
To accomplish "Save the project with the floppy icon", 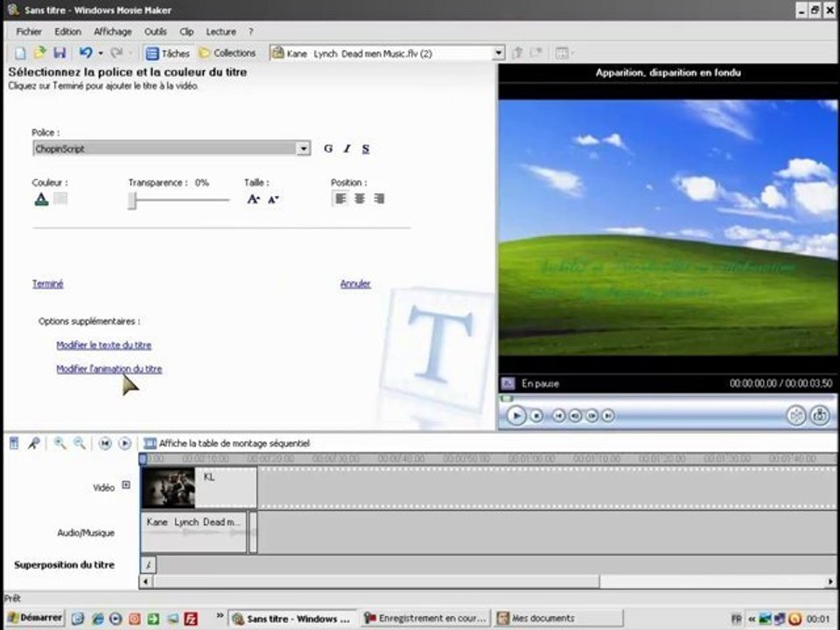I will 59,53.
